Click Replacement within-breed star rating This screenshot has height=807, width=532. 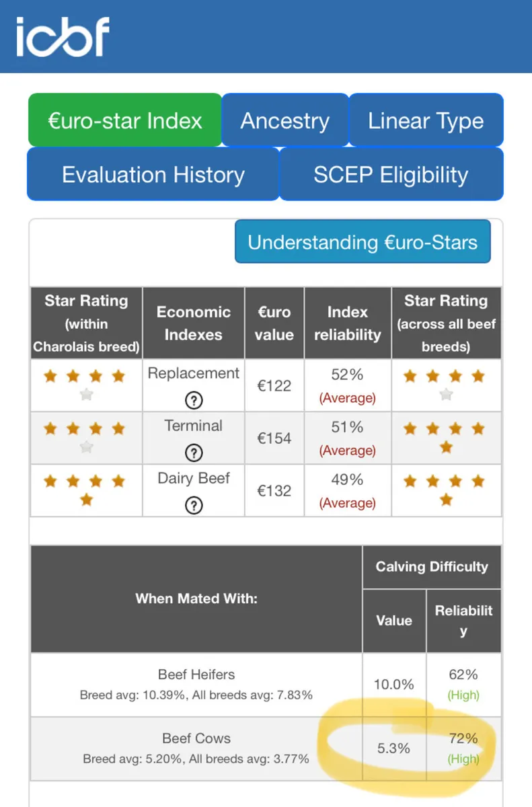pos(85,385)
